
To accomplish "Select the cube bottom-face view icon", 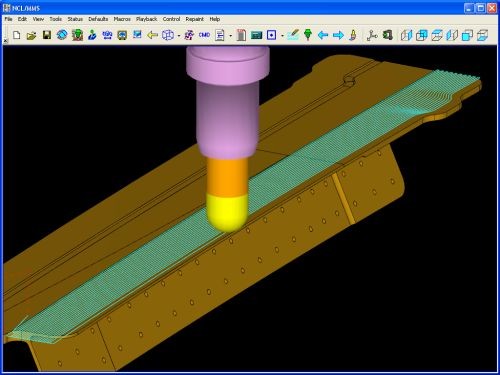I will pyautogui.click(x=482, y=35).
